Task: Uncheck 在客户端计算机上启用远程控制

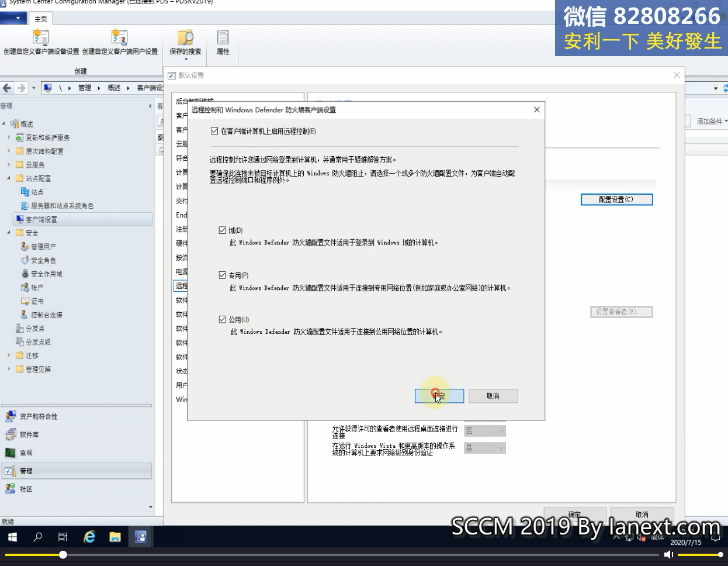Action: pos(214,131)
